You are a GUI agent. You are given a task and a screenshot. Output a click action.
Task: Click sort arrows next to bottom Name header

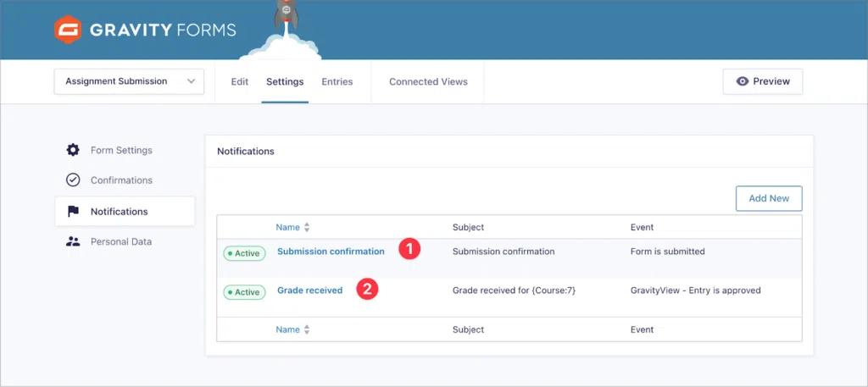(x=307, y=329)
